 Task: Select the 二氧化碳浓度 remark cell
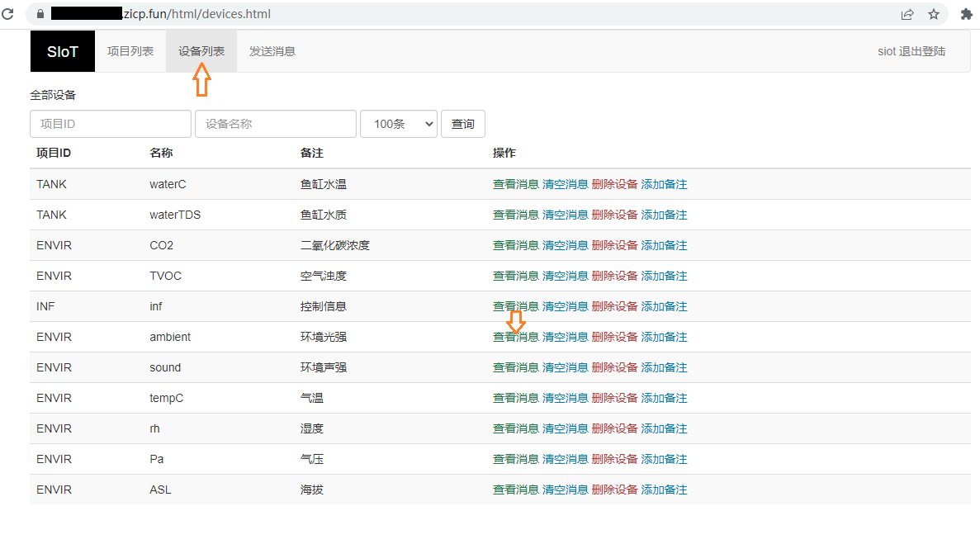click(335, 245)
